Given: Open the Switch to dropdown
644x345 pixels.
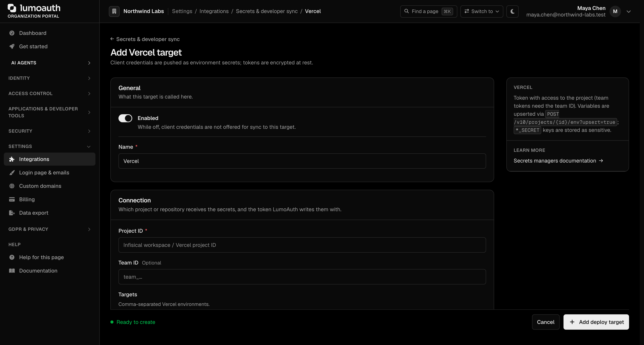Looking at the screenshot, I should click(x=481, y=11).
